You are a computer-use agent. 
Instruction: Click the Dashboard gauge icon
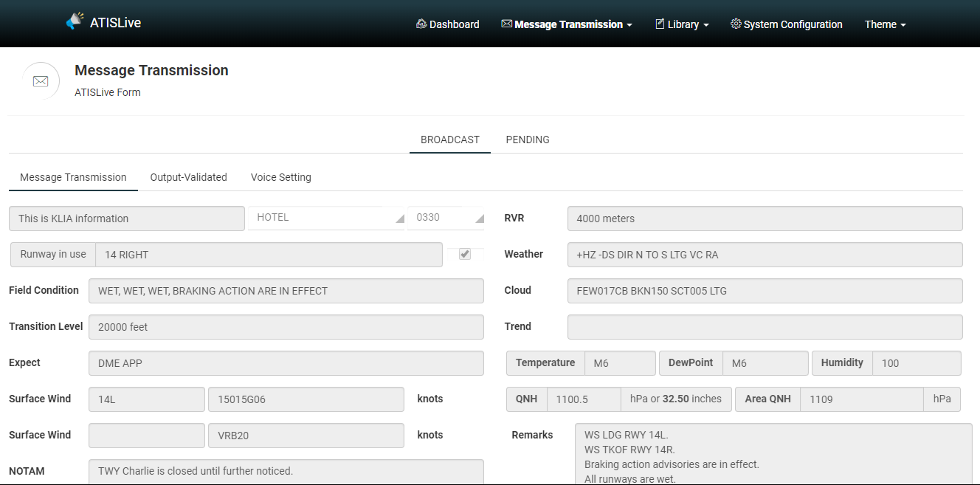421,24
